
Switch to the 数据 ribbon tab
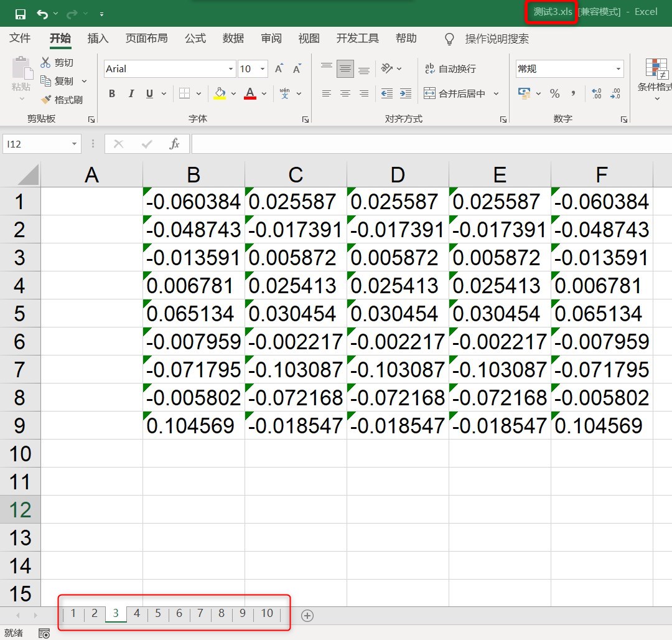point(233,38)
